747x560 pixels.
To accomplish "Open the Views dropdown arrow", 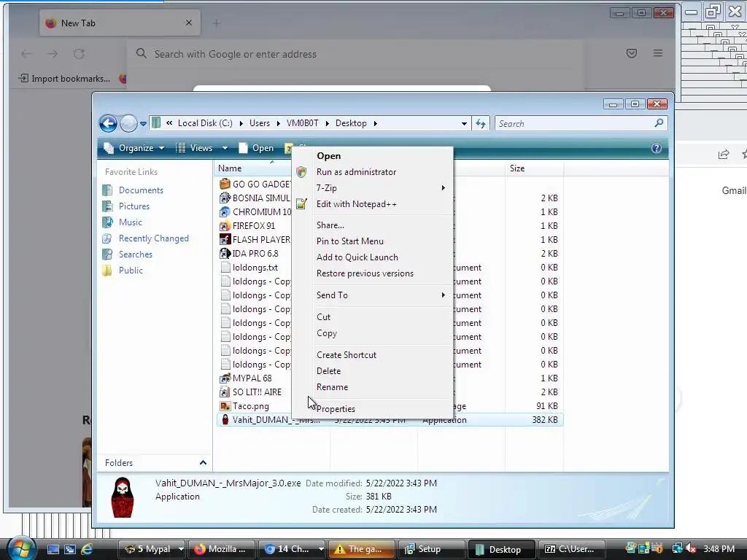I will coord(225,148).
